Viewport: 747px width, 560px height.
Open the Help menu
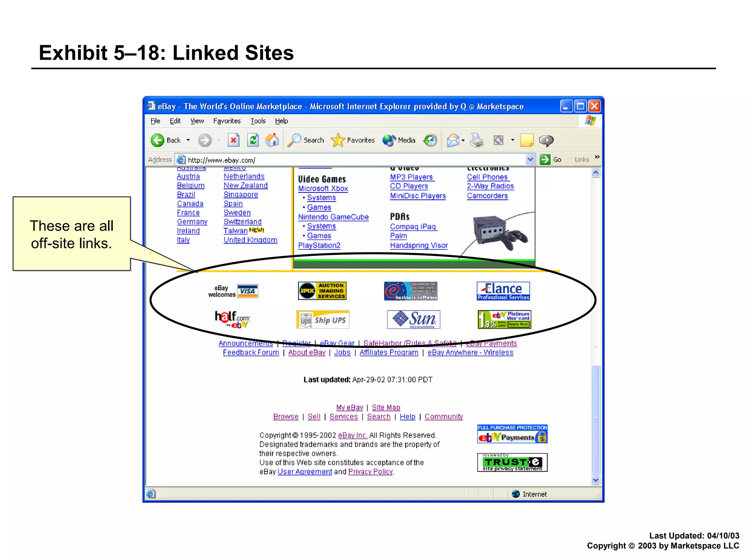(281, 121)
